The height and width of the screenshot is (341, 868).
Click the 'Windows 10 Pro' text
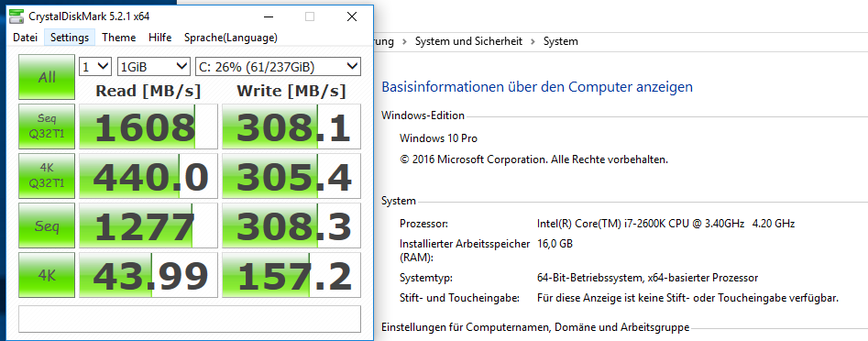click(x=438, y=137)
